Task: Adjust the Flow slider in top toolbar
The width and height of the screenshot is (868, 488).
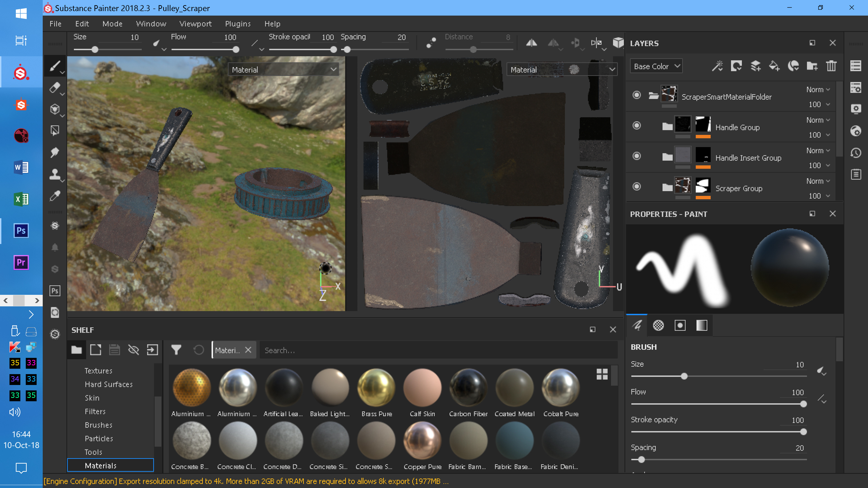Action: click(x=204, y=49)
